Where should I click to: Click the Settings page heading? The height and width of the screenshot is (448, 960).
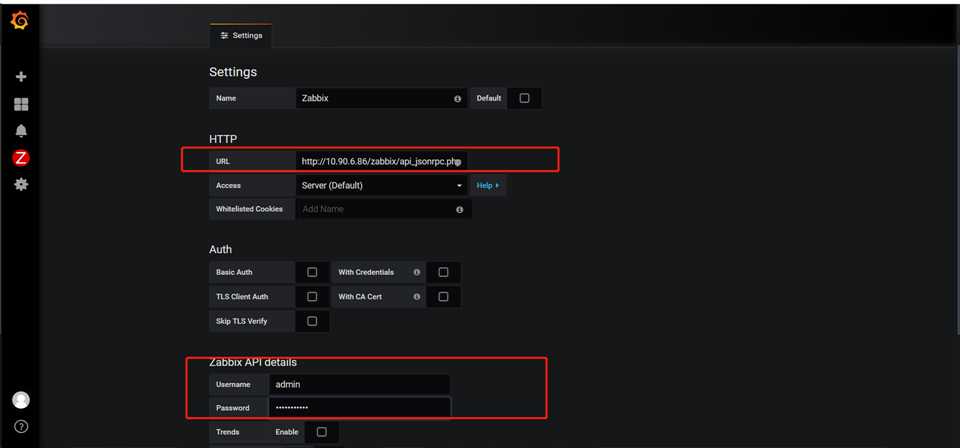click(233, 72)
